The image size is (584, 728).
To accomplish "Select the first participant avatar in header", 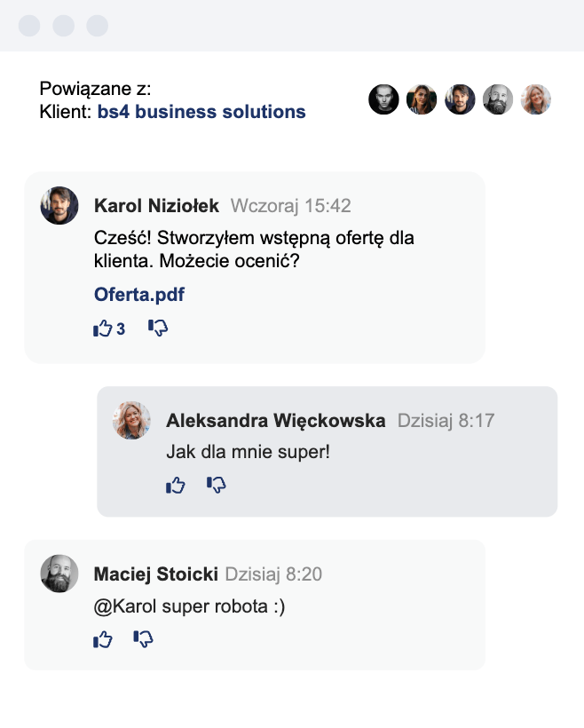I will 383,99.
